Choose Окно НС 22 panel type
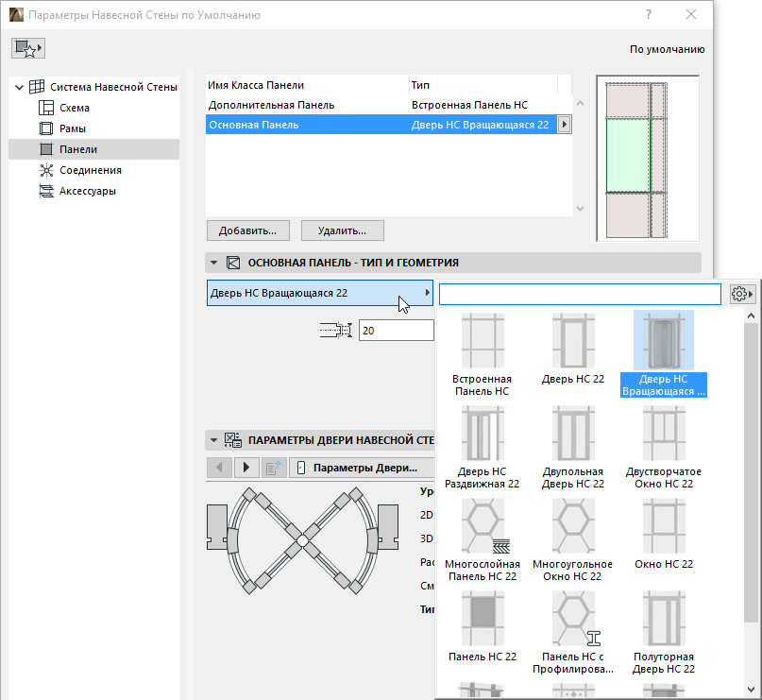This screenshot has width=762, height=700. tap(664, 535)
